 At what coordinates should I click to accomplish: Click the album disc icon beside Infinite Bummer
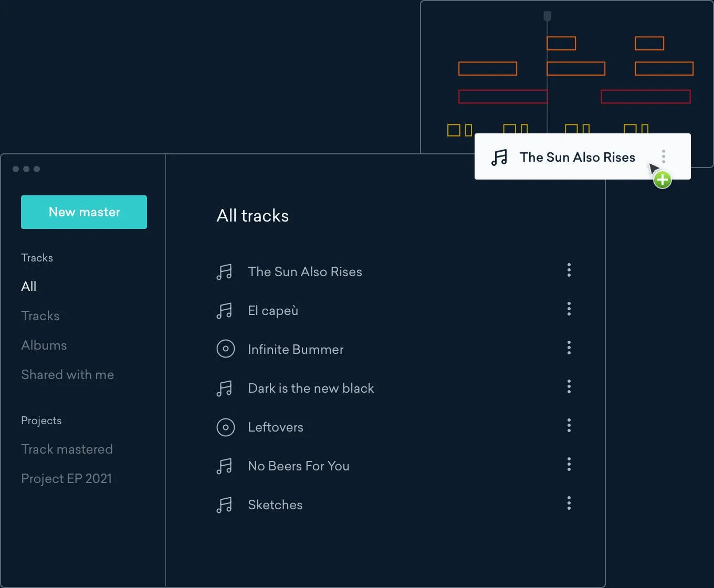click(226, 349)
